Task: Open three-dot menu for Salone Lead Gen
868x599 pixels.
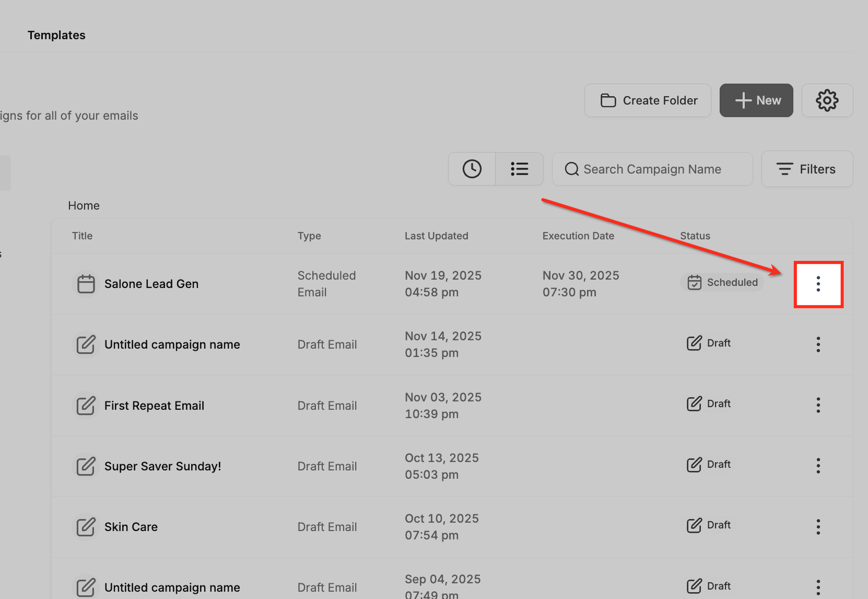Action: pos(818,284)
